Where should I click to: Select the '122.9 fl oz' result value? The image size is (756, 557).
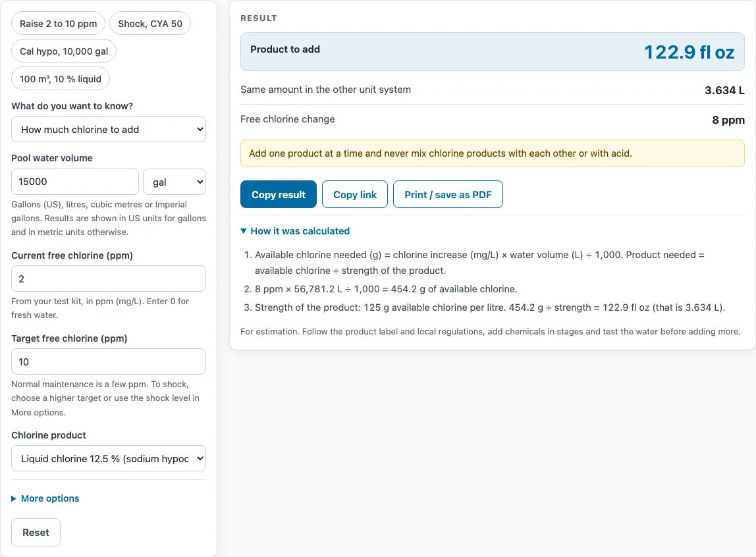click(x=689, y=52)
